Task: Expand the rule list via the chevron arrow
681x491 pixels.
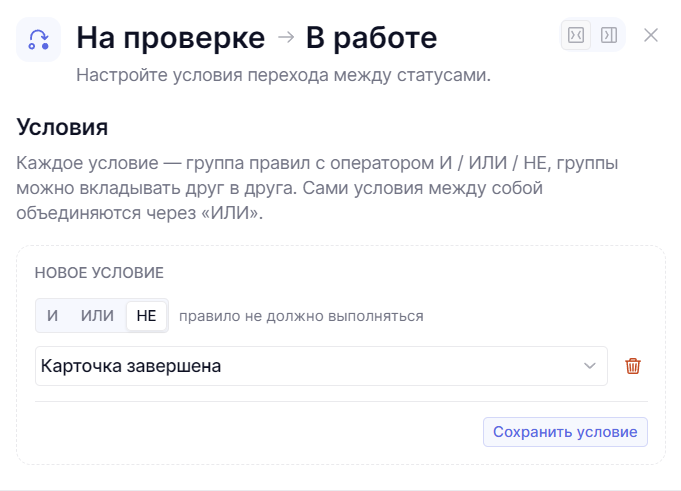Action: click(589, 366)
